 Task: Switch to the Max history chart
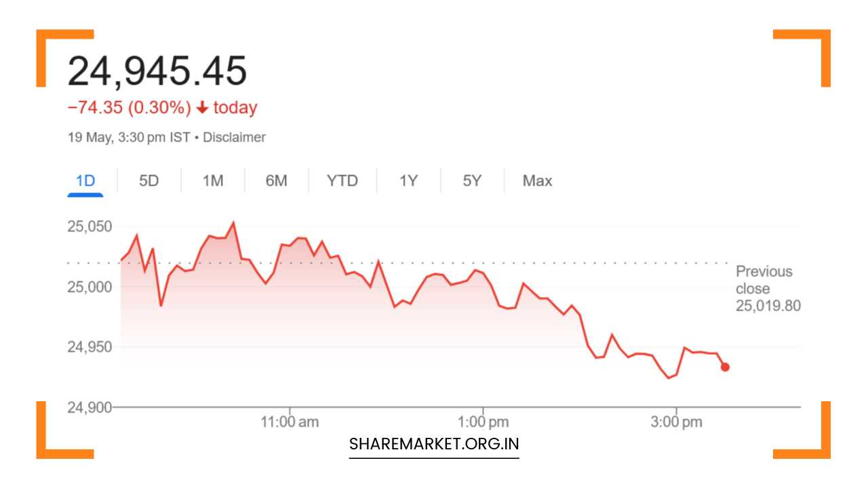tap(536, 181)
